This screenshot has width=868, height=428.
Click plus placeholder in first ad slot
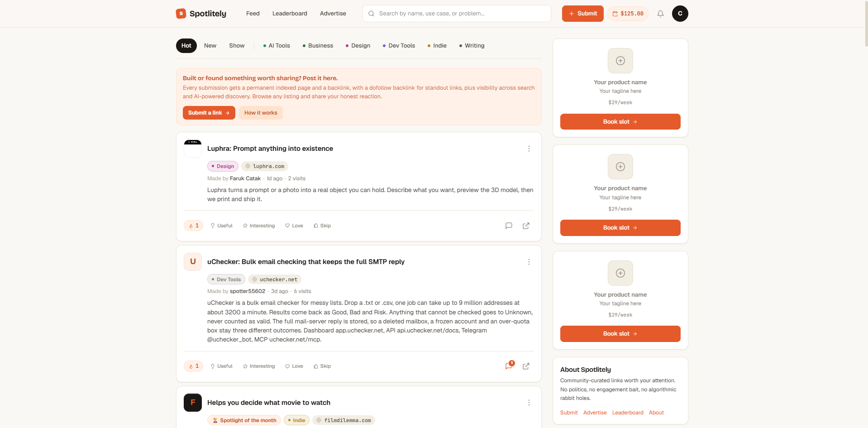620,61
